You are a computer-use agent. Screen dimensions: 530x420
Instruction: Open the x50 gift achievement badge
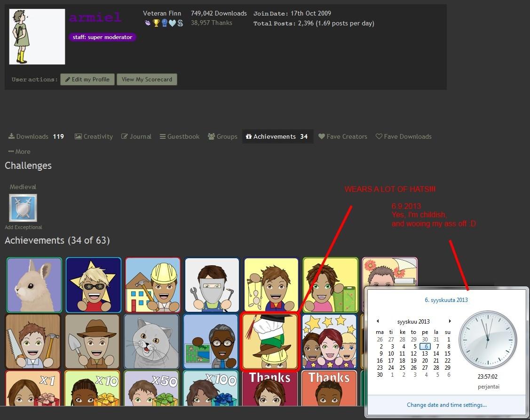tap(151, 388)
